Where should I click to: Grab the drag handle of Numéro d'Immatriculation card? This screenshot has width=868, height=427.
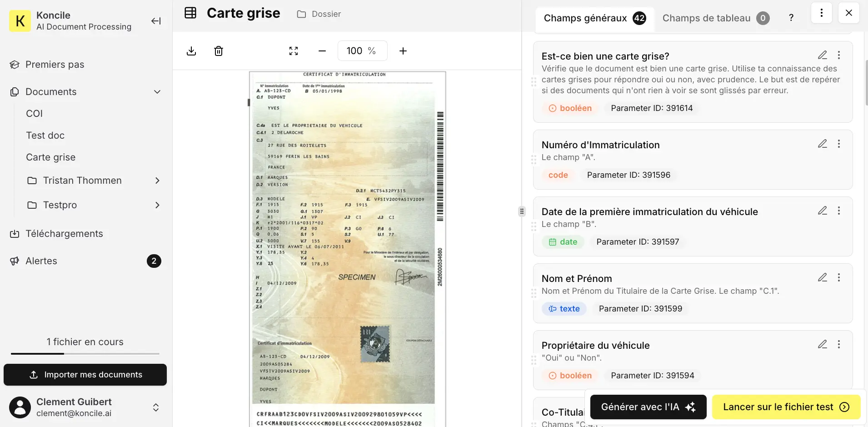pos(534,160)
